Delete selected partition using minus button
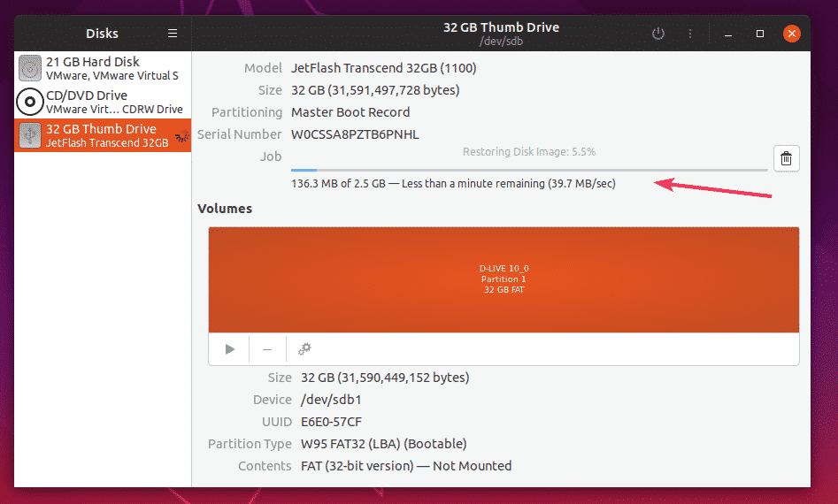Screen dimensions: 838x504 (x=267, y=349)
